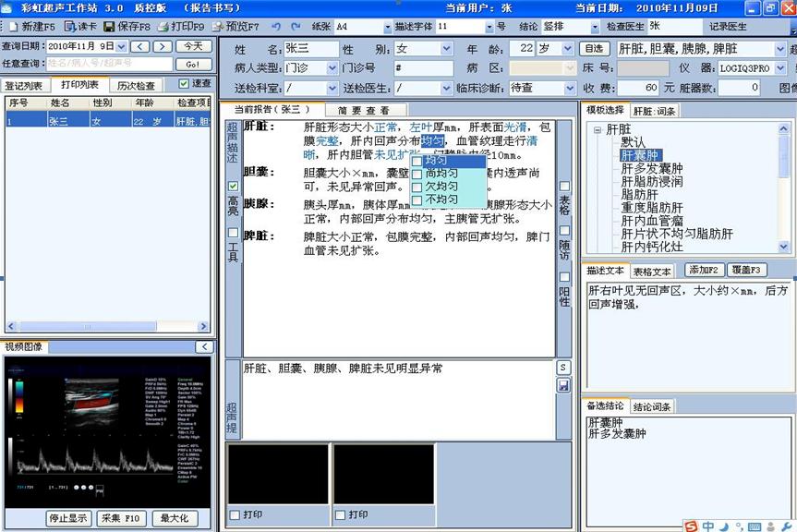797x532 pixels.
Task: Go to previous query date
Action: pos(139,46)
